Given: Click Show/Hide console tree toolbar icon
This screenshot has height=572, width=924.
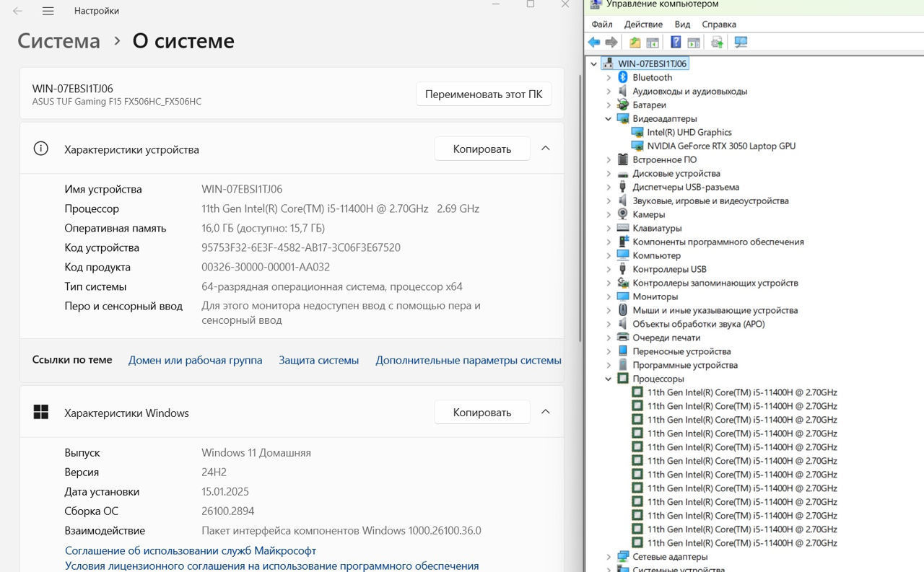Looking at the screenshot, I should (653, 43).
